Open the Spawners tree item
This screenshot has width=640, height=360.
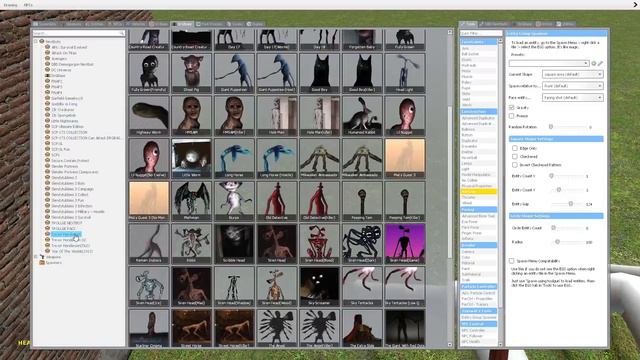[53, 262]
